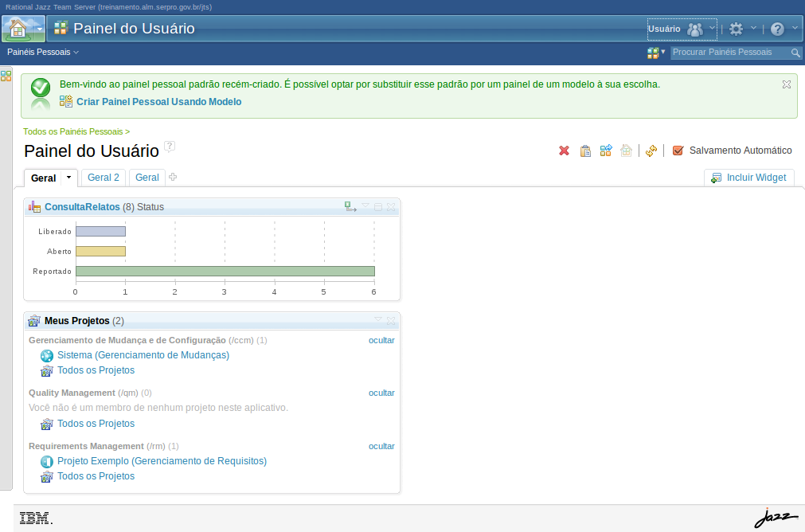This screenshot has height=532, width=805.
Task: Open Todos os Painéis Pessoais breadcrumb
Action: click(76, 131)
